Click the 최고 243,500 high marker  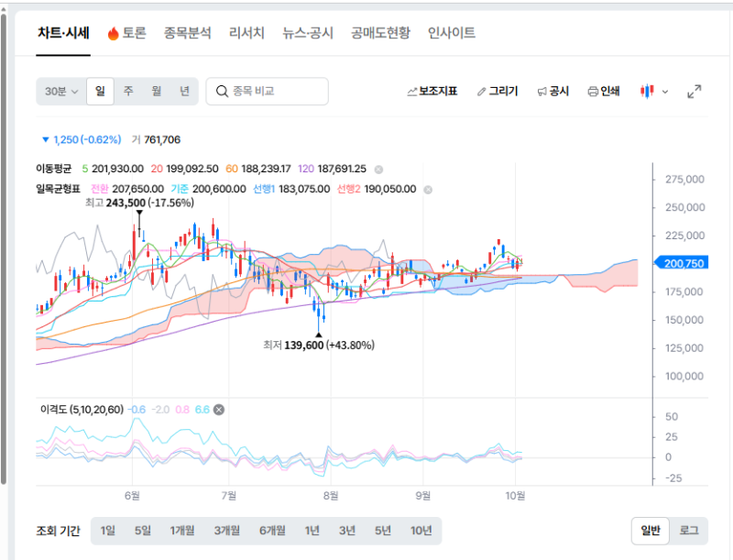tap(139, 203)
